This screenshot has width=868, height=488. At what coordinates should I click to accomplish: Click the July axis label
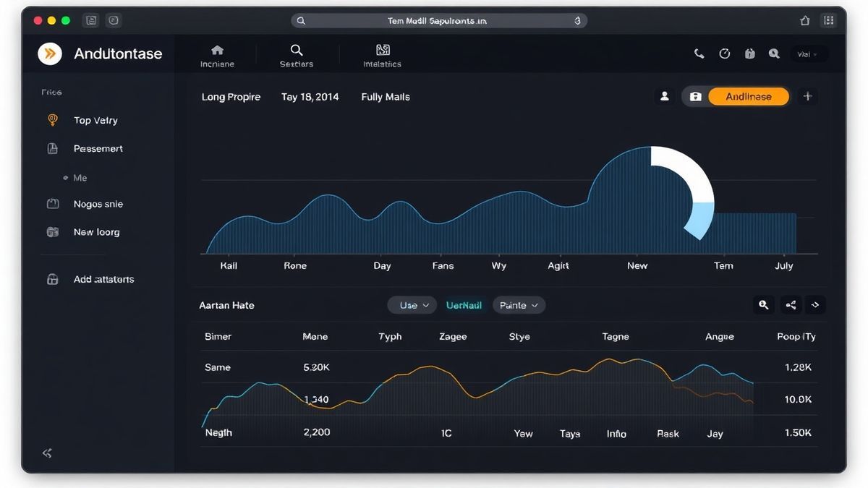tap(784, 266)
